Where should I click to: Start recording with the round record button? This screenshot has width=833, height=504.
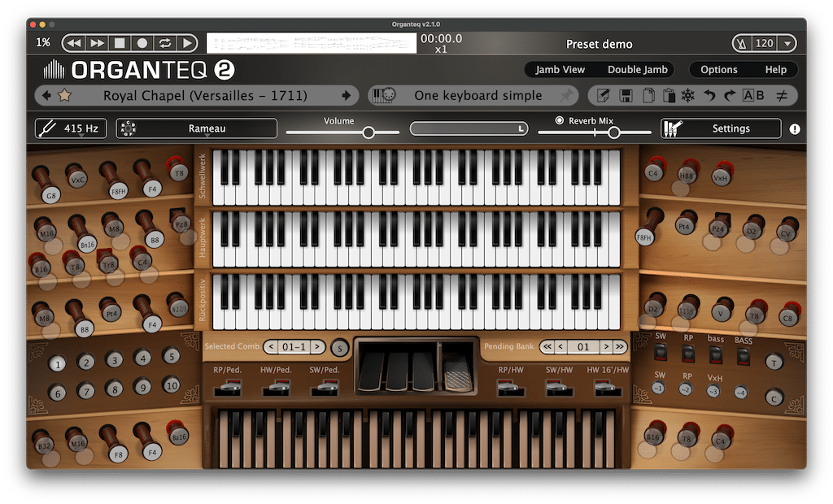click(x=142, y=43)
